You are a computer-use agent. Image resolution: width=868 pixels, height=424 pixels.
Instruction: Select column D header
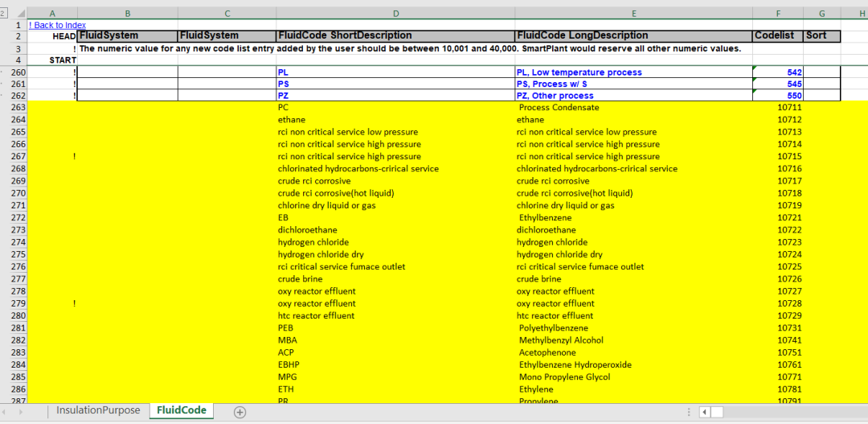pos(395,14)
